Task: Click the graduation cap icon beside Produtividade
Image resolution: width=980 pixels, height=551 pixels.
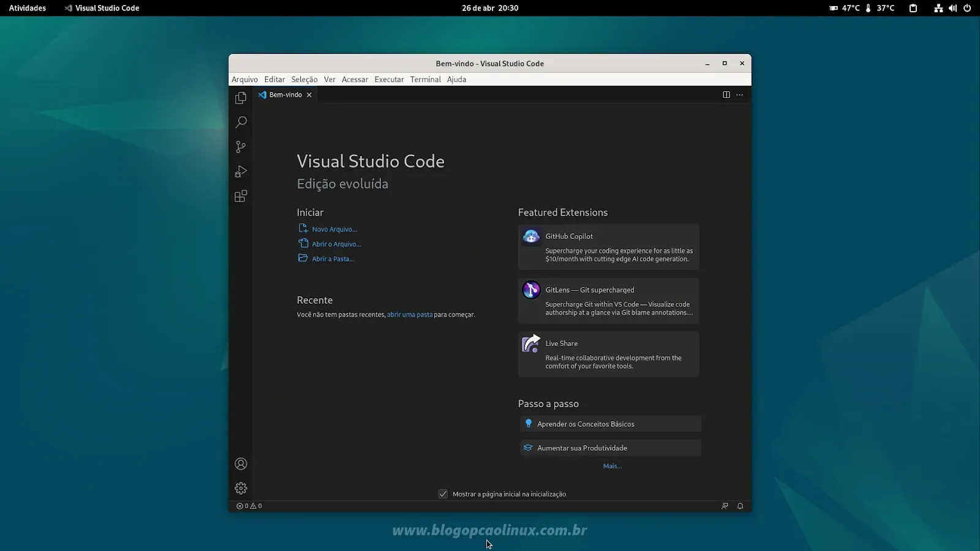Action: 528,448
